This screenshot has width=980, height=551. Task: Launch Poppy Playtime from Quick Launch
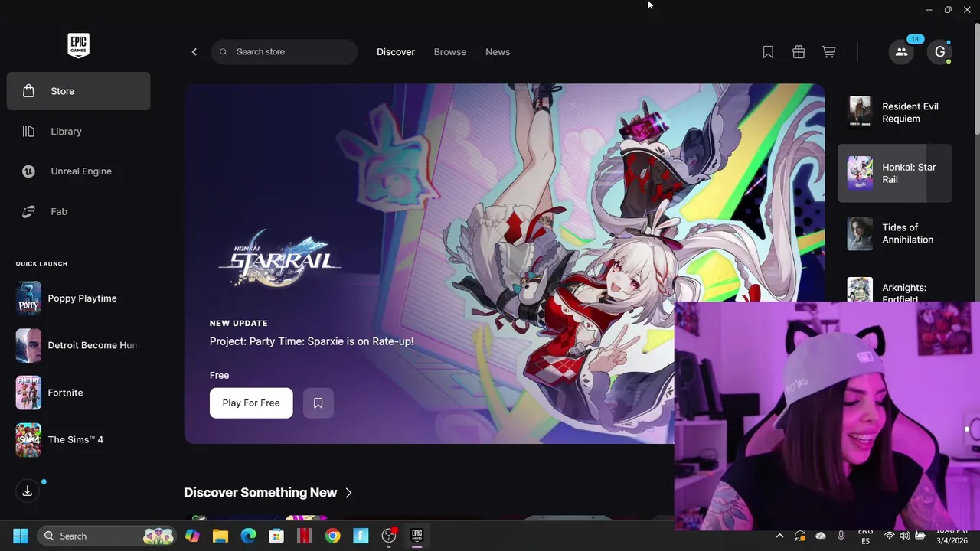[x=78, y=298]
